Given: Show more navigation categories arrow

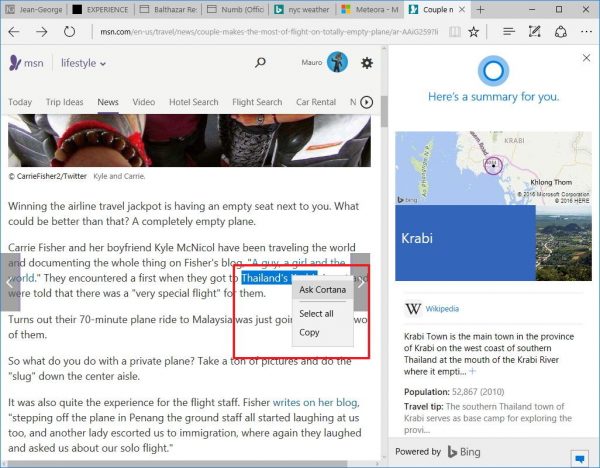Looking at the screenshot, I should point(367,102).
